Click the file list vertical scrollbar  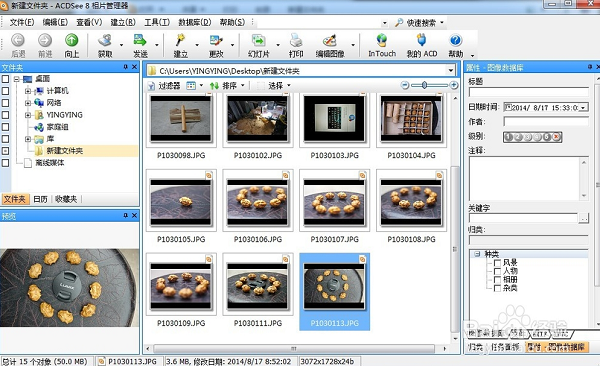pos(455,249)
